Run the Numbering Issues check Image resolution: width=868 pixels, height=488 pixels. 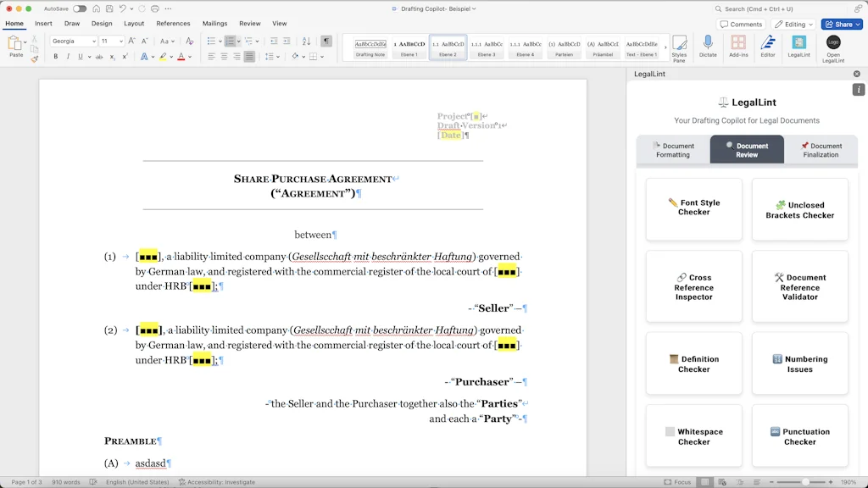[x=799, y=363]
